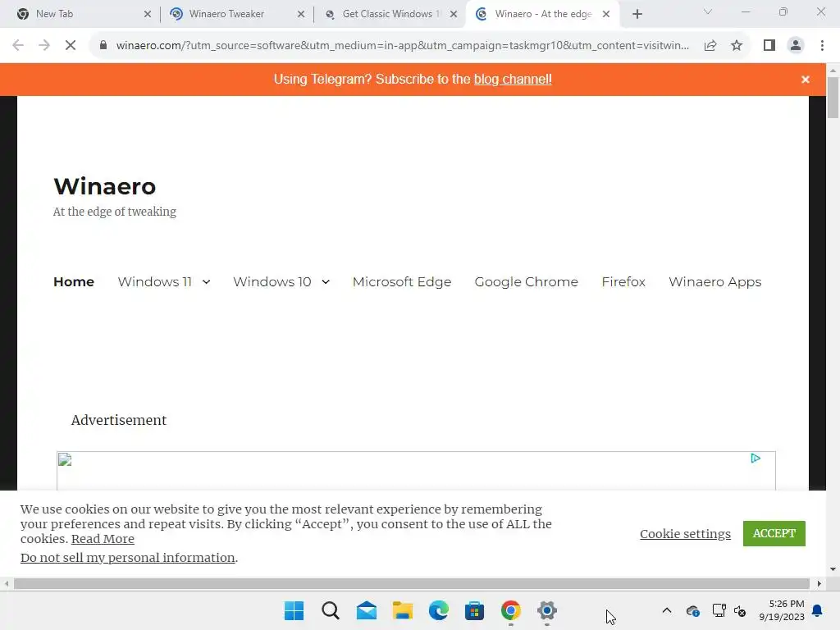840x630 pixels.
Task: Open File Explorer from the taskbar
Action: pos(402,610)
